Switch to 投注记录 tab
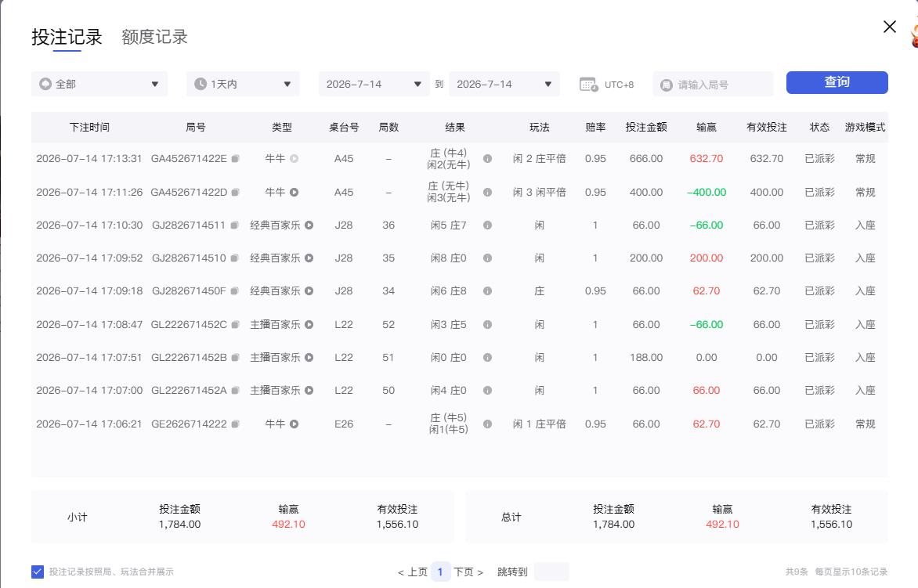Screen dimensions: 918x588 pos(67,37)
